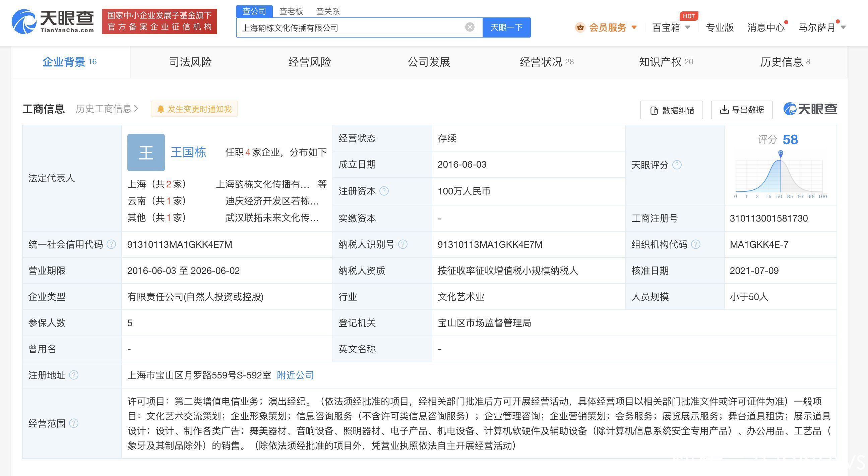
Task: Click business term 2016-06-03 至 2026-06-02
Action: click(x=183, y=271)
